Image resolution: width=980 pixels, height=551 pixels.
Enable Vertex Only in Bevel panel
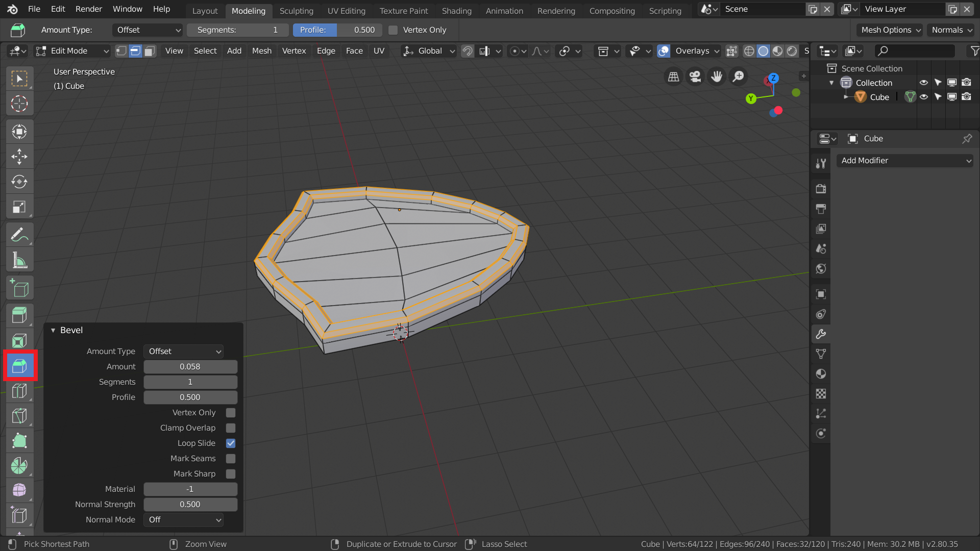pos(231,413)
